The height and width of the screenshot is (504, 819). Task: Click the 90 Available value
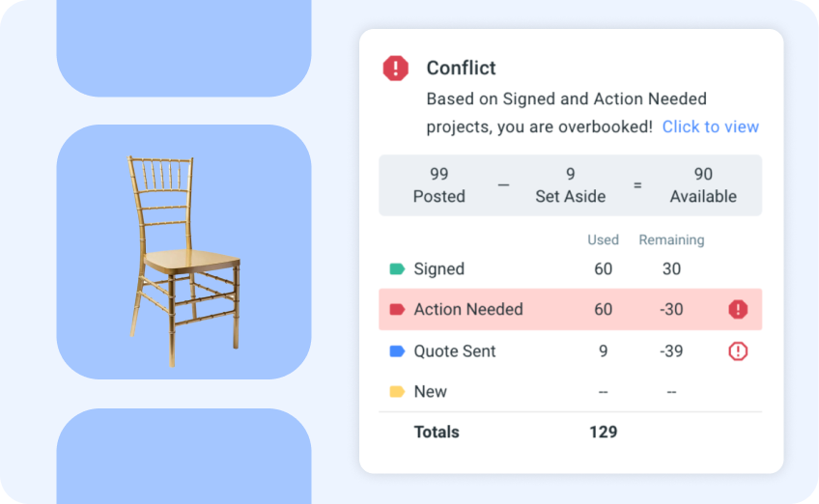pos(703,185)
